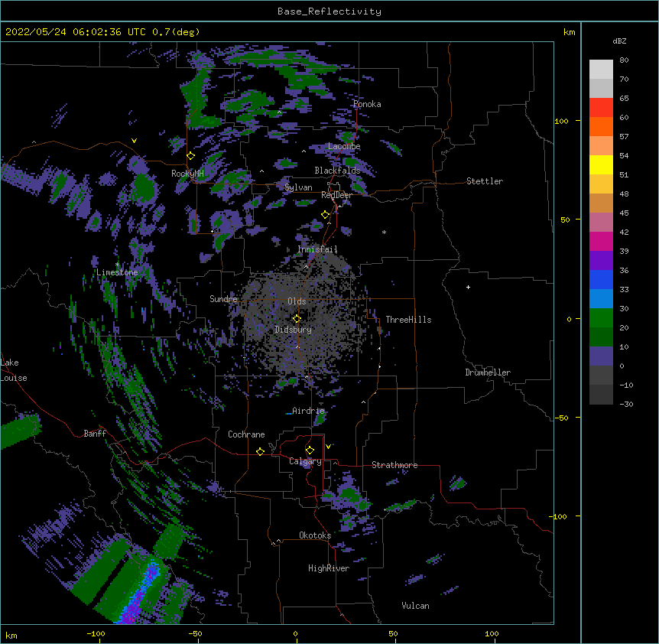659x644 pixels.
Task: Select the slate-purple 10-0 dBZ legend swatch
Action: click(x=601, y=356)
